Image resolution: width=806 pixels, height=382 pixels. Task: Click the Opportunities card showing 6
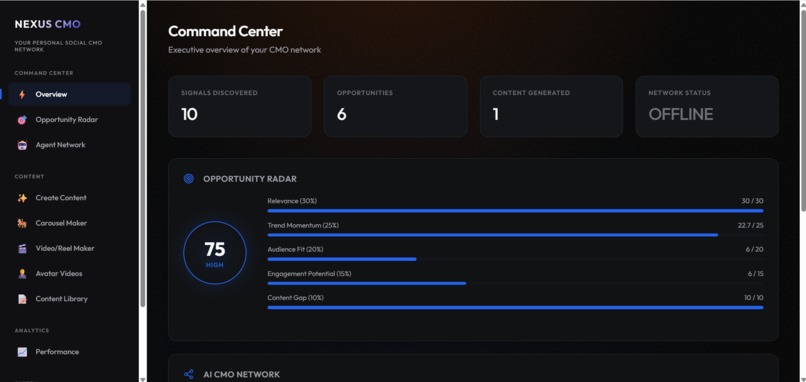(395, 106)
